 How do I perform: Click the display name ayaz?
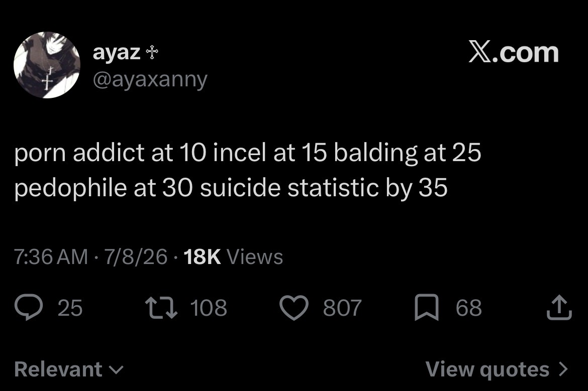pyautogui.click(x=117, y=52)
